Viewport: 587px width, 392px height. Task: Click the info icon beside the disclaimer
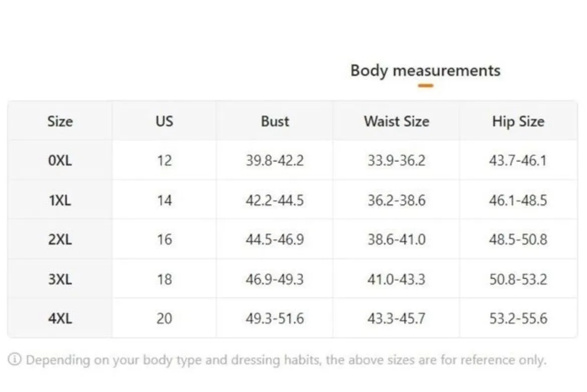15,359
